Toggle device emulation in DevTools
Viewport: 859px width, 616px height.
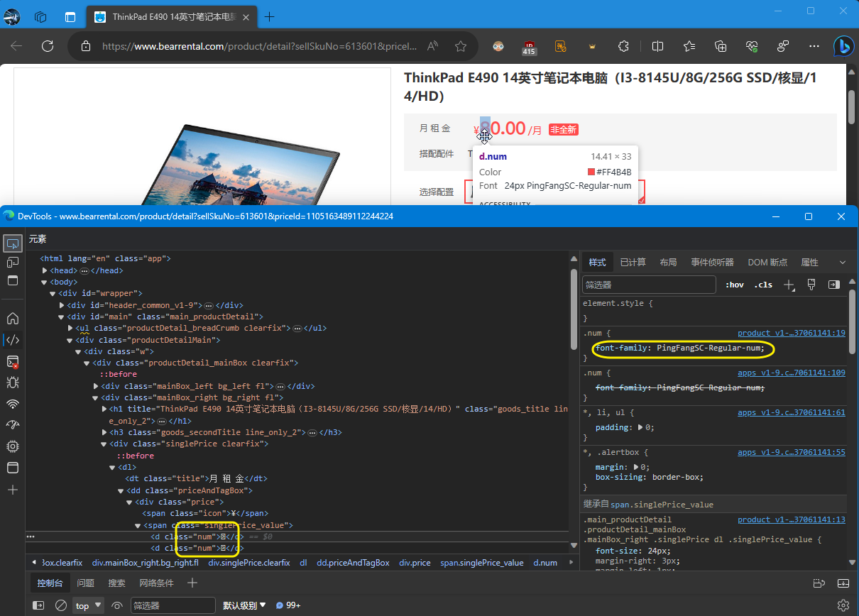click(x=13, y=263)
